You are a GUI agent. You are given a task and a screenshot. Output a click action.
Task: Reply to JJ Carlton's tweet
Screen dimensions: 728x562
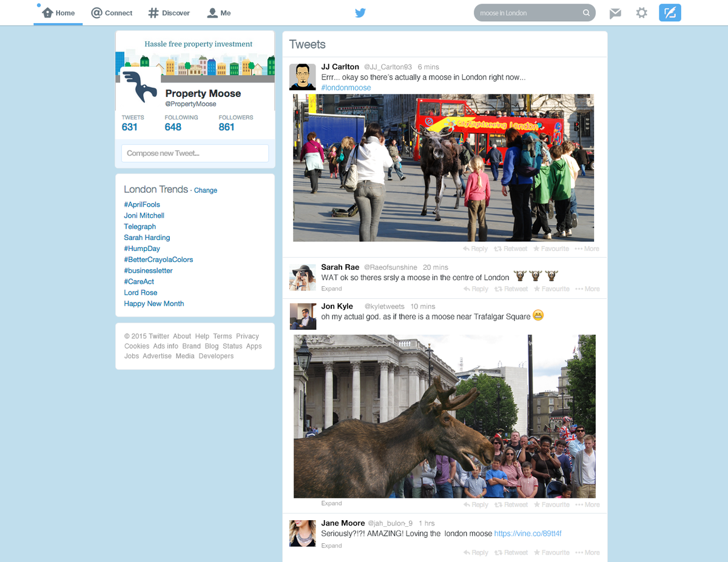point(475,249)
